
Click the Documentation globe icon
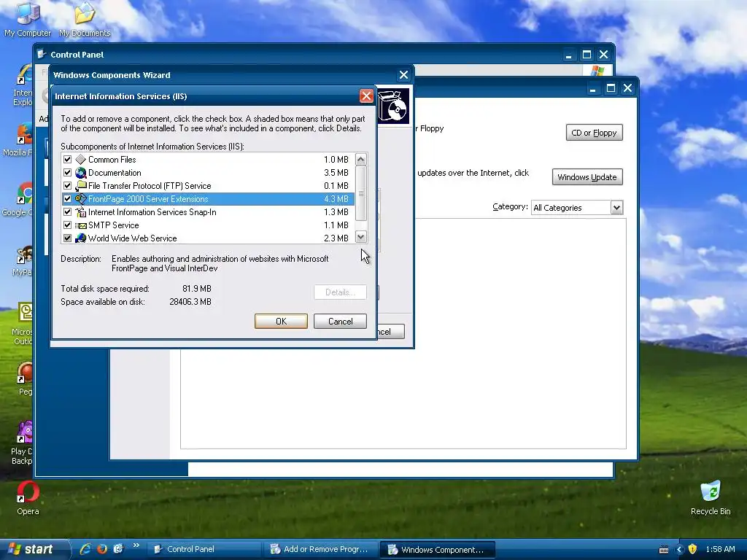tap(80, 173)
